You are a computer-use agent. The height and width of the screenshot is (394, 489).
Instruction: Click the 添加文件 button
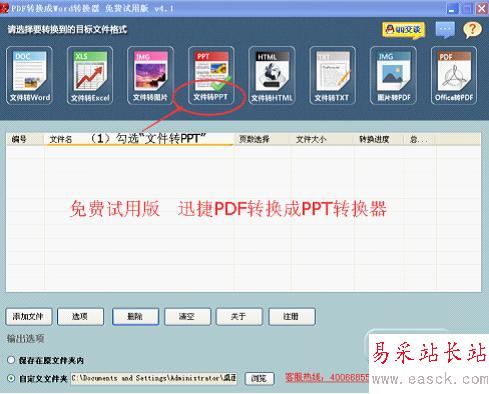pyautogui.click(x=29, y=316)
